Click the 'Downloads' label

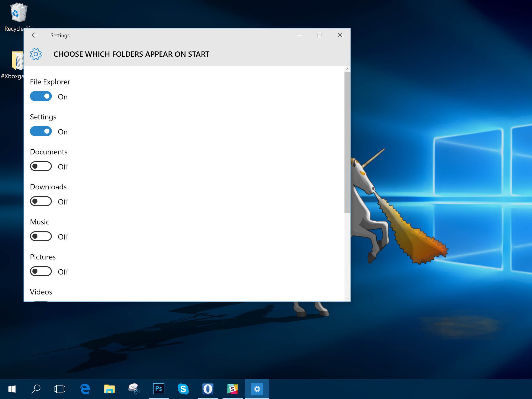[48, 187]
